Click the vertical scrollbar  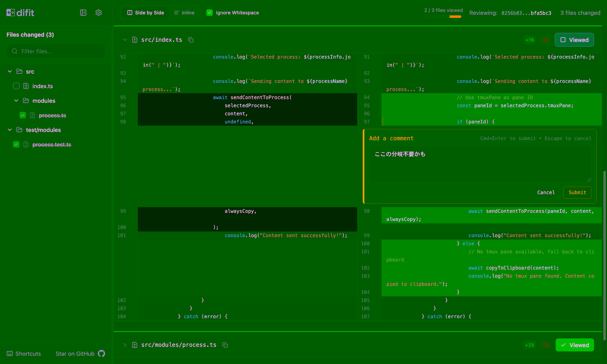[604, 255]
